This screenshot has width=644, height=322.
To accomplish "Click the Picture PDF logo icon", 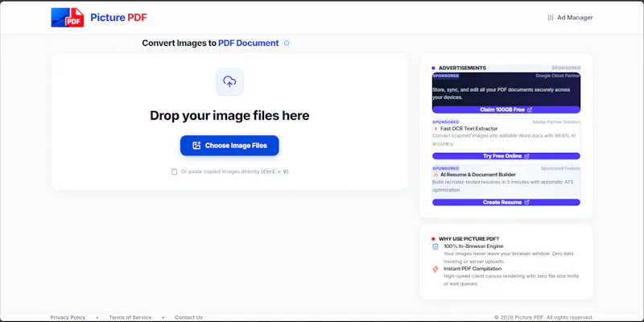I will point(68,18).
